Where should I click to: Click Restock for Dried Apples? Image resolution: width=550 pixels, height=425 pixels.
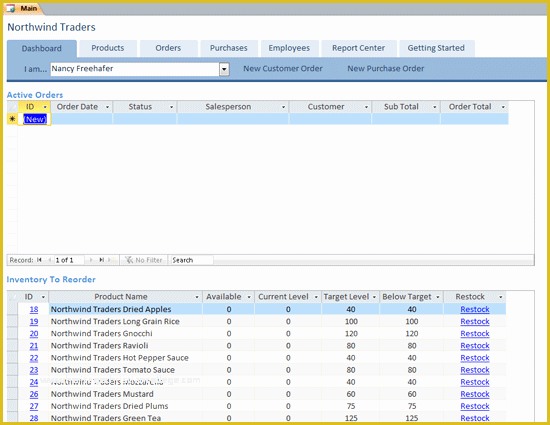pyautogui.click(x=475, y=309)
